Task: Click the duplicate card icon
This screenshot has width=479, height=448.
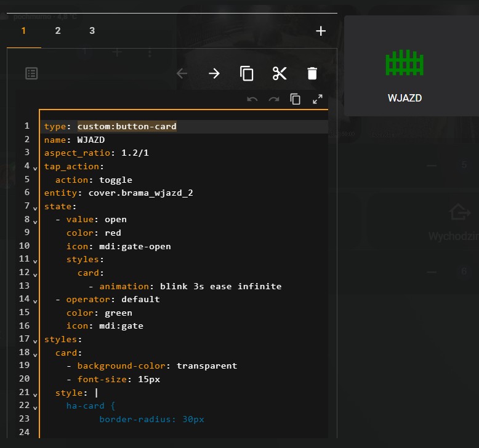Action: click(x=247, y=74)
